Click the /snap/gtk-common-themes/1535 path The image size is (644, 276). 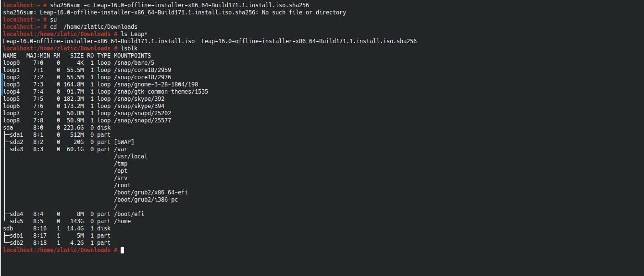click(161, 92)
